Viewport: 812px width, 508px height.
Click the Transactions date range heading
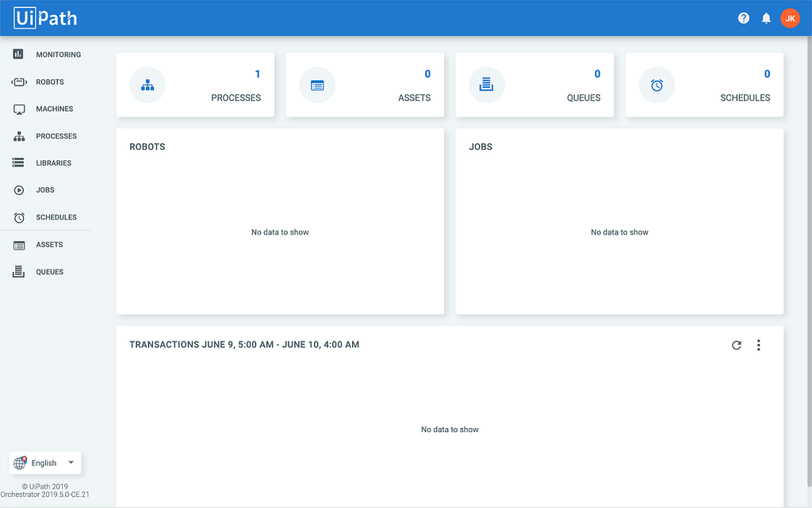click(244, 345)
